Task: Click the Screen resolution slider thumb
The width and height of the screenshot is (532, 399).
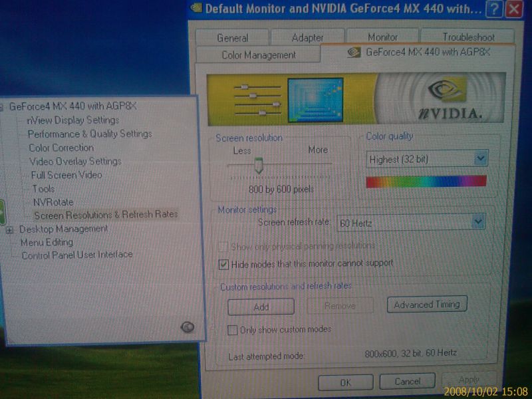Action: tap(259, 167)
